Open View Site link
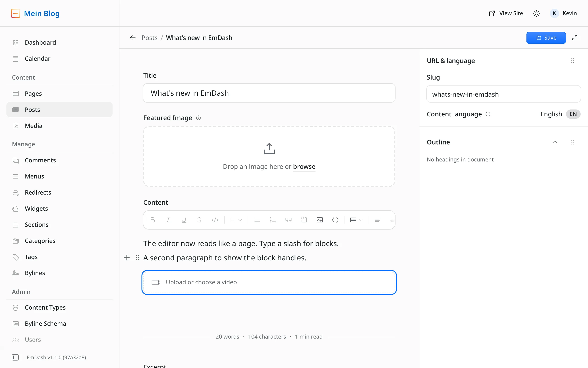The height and width of the screenshot is (368, 588). pos(506,13)
